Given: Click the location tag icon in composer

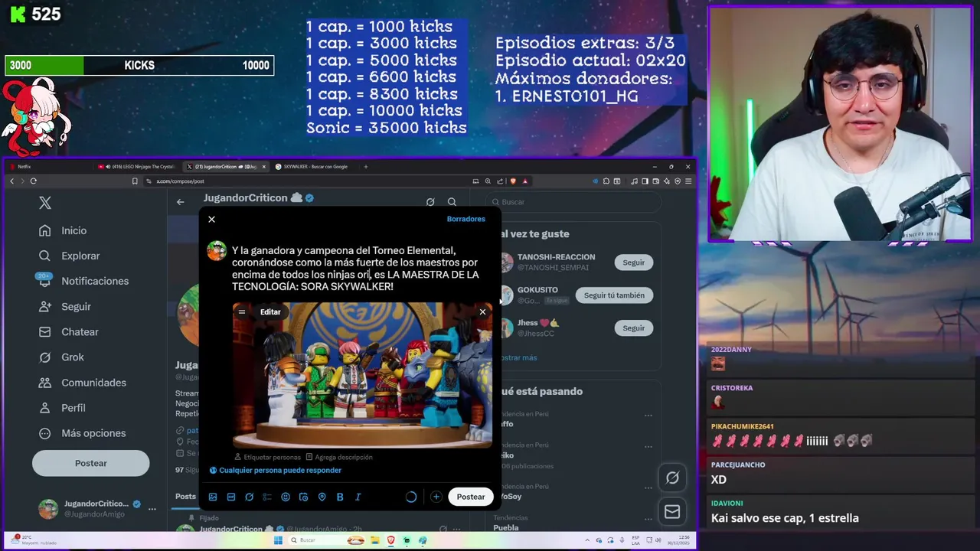Looking at the screenshot, I should (x=322, y=497).
